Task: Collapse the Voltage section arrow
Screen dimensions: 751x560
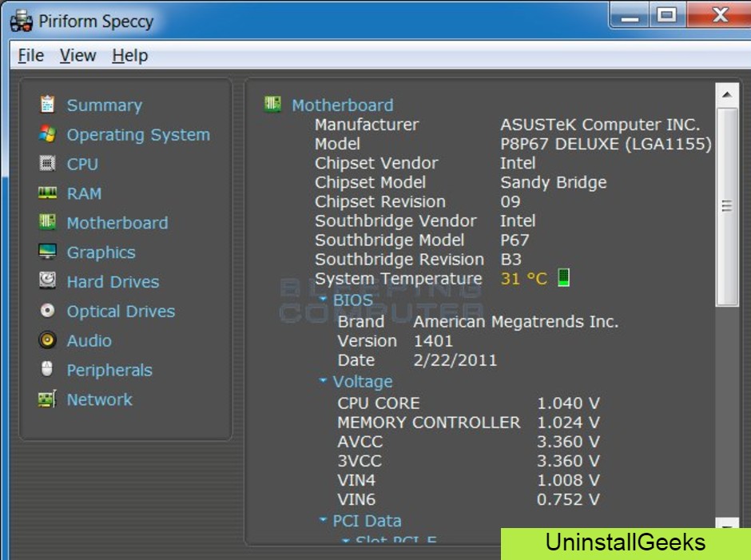Action: pyautogui.click(x=323, y=380)
